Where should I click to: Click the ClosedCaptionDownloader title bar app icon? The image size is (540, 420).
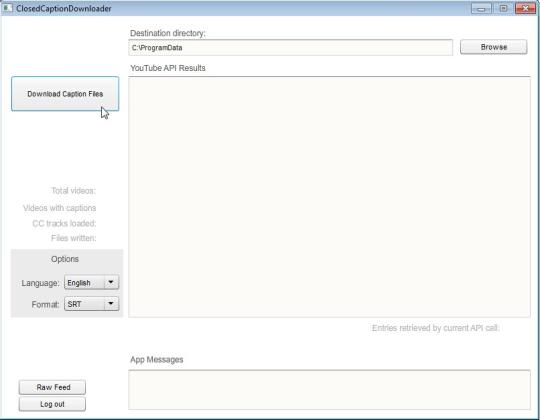point(7,8)
